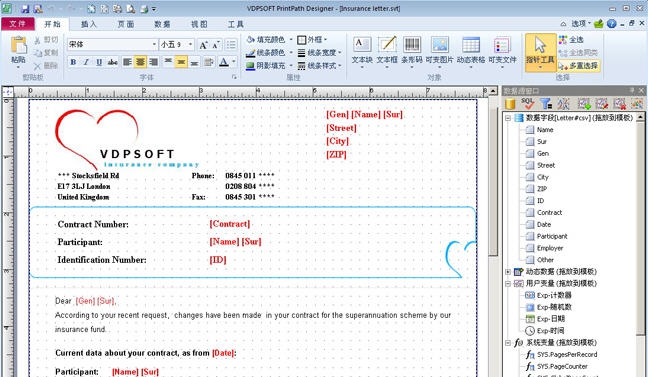Select the Employer field in data tree
Image resolution: width=648 pixels, height=377 pixels.
(x=550, y=248)
